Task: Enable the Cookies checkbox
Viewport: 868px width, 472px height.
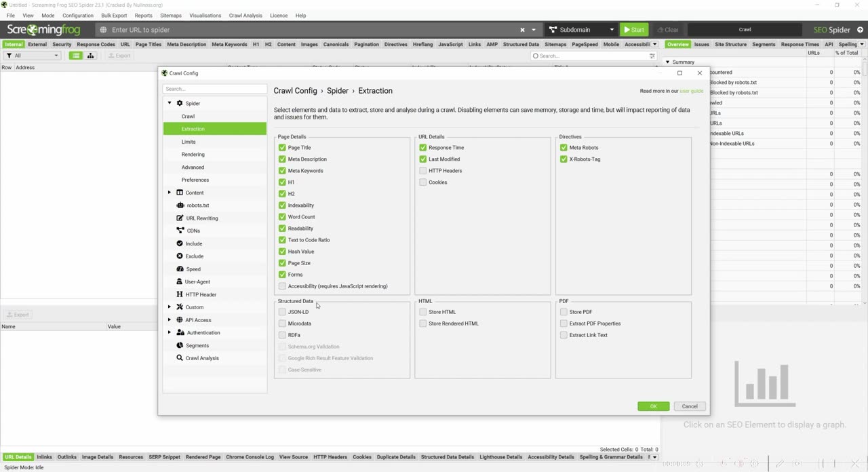Action: tap(423, 182)
